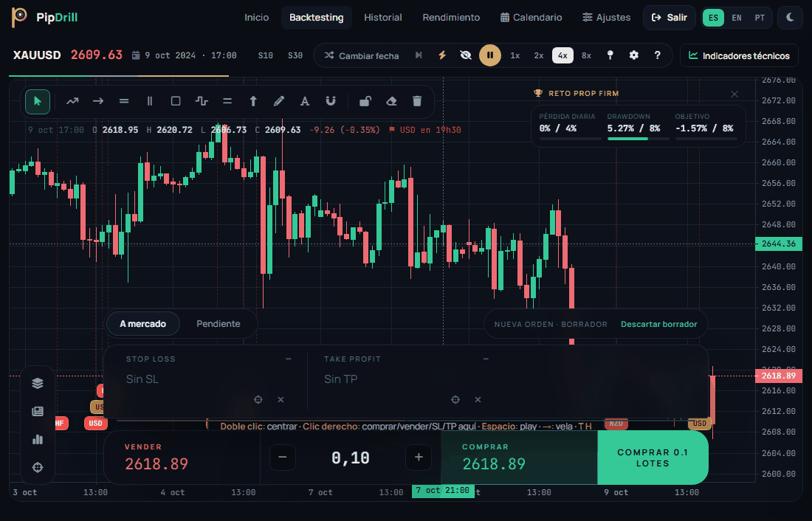Image resolution: width=812 pixels, height=521 pixels.
Task: Clear the Stop Loss value
Action: [281, 399]
